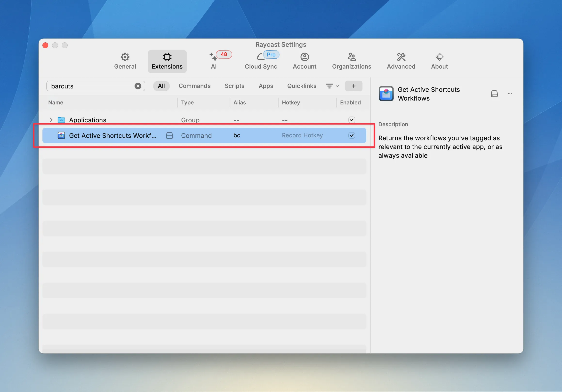Click the Group type text of Applications

(x=190, y=120)
